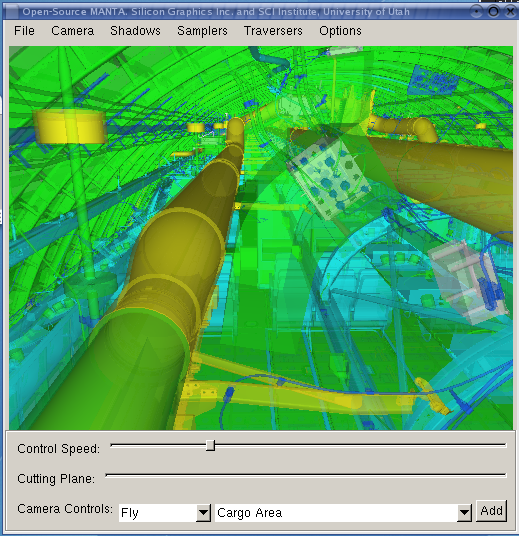Close the MANTA window
The image size is (519, 536).
[x=510, y=12]
